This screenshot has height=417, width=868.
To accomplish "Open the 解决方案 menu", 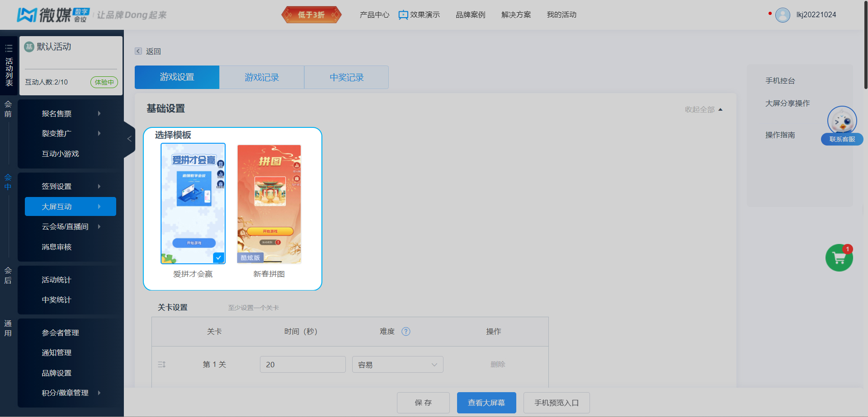I will [x=516, y=15].
